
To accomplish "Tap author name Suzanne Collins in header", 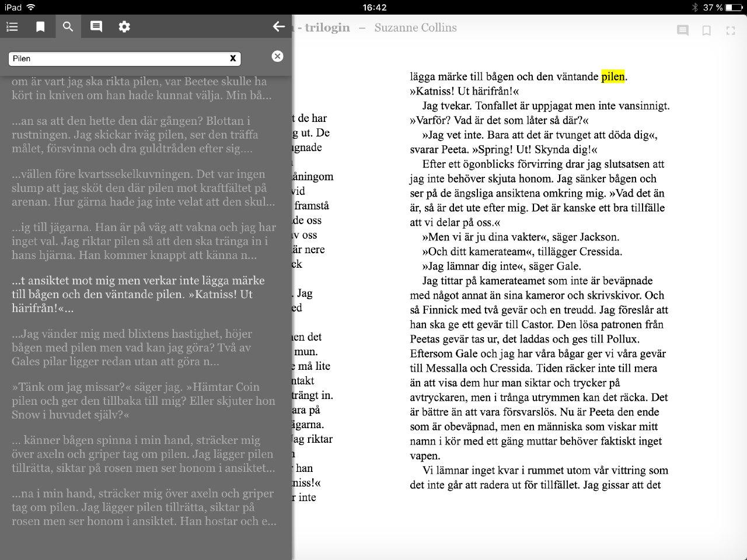I will [x=416, y=28].
